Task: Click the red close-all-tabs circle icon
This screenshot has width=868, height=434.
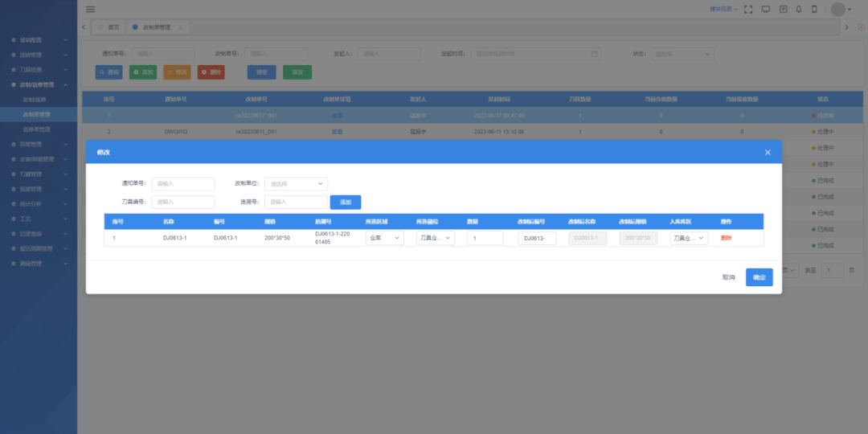Action: tap(861, 27)
